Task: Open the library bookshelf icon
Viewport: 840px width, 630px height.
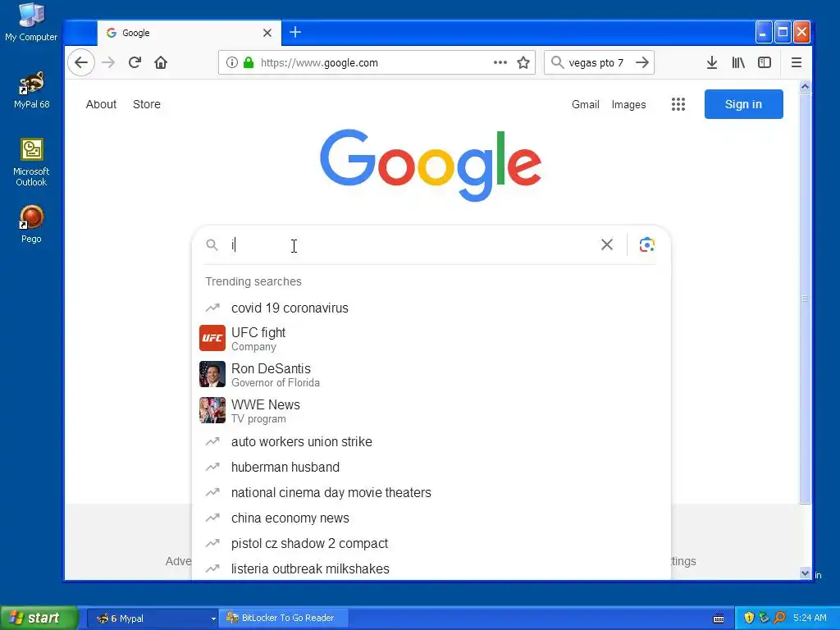Action: point(738,62)
